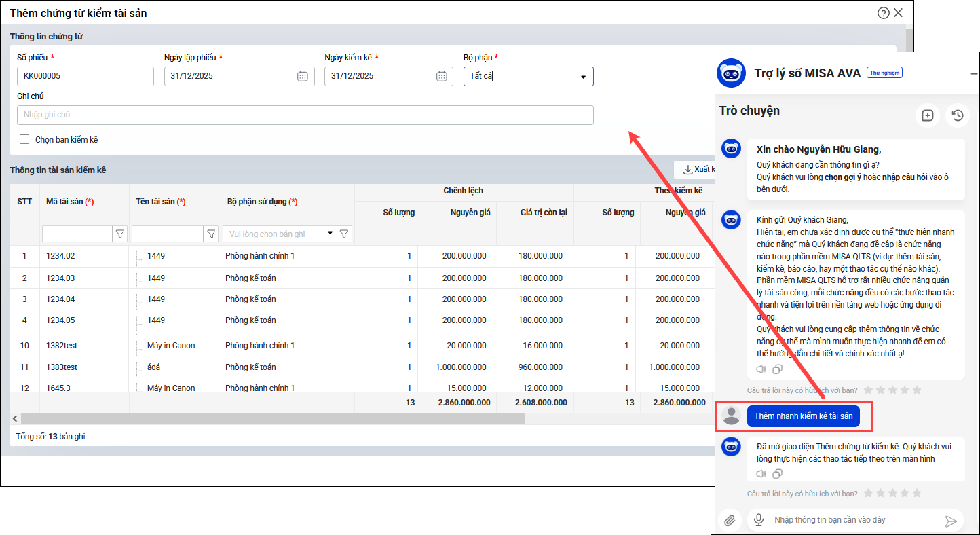The height and width of the screenshot is (535, 980).
Task: Open calendar picker for Ngày kiểm kê
Action: pyautogui.click(x=442, y=76)
